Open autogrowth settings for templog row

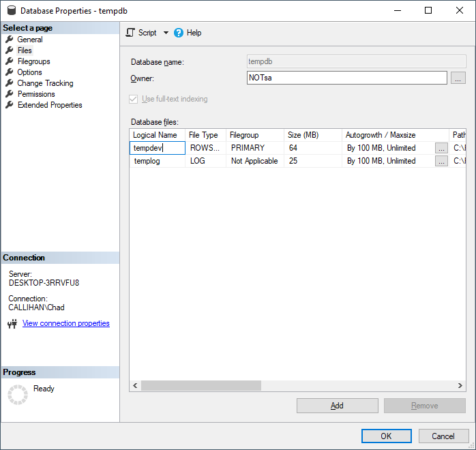[x=442, y=162]
